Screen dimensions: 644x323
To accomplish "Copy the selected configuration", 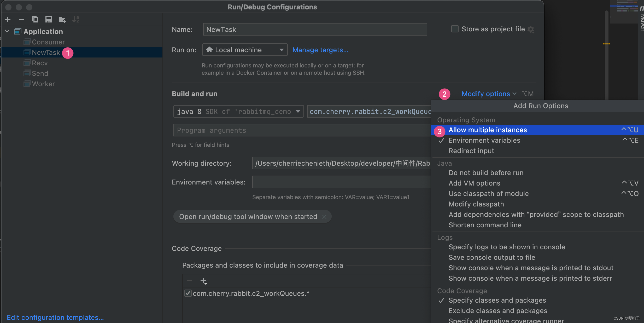I will coord(35,19).
